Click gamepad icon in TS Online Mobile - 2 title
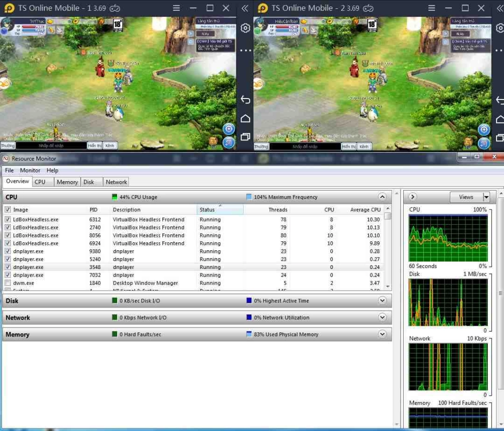504x431 pixels. 368,8
